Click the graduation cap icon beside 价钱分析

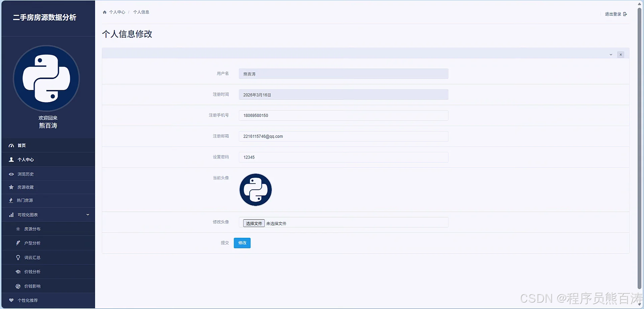[18, 272]
